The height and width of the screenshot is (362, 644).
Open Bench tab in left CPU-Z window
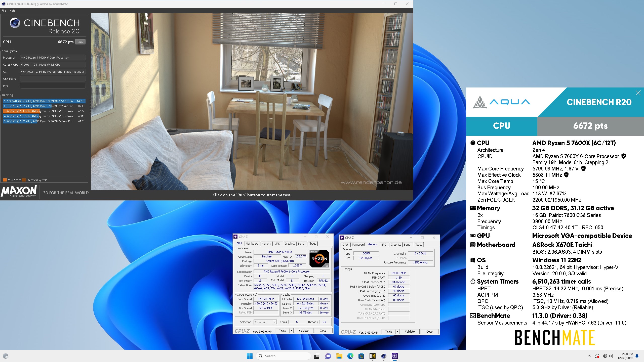tap(301, 244)
